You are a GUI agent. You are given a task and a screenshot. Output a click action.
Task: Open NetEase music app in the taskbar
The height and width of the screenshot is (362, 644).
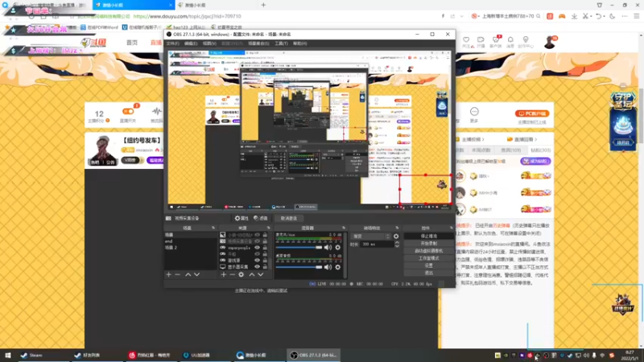tap(149, 355)
